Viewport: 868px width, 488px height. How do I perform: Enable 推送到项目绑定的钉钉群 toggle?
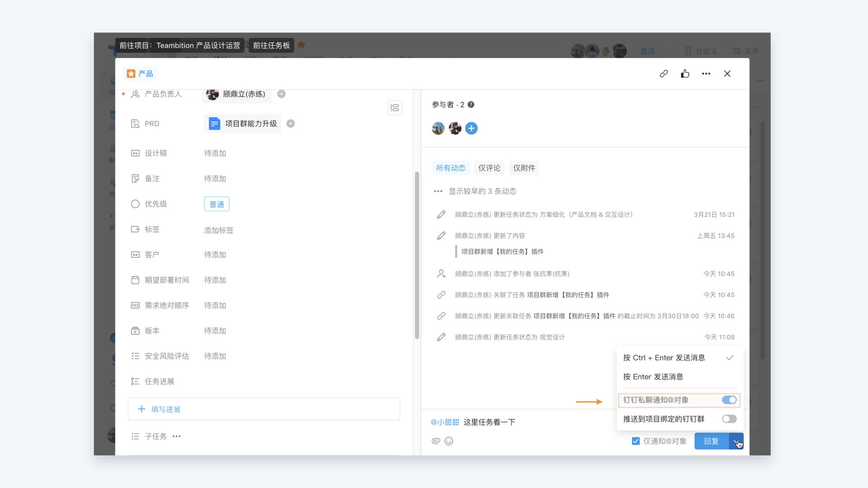(729, 419)
